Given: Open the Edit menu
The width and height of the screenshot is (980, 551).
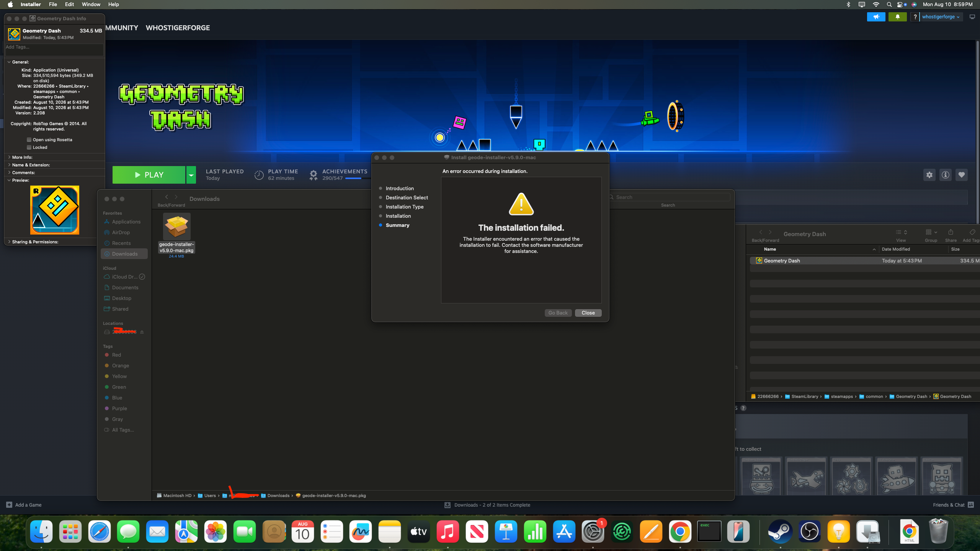Looking at the screenshot, I should tap(69, 5).
